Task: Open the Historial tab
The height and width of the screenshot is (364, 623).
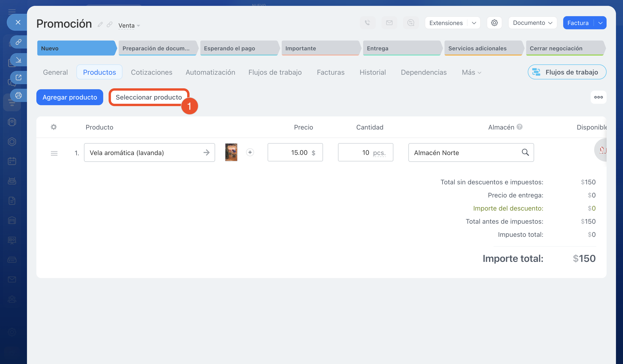Action: [x=372, y=72]
